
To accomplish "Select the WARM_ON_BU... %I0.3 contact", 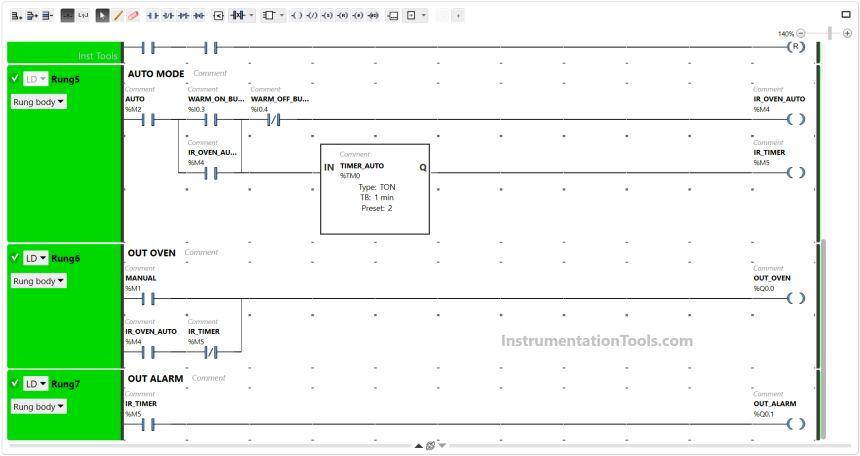I will click(211, 119).
